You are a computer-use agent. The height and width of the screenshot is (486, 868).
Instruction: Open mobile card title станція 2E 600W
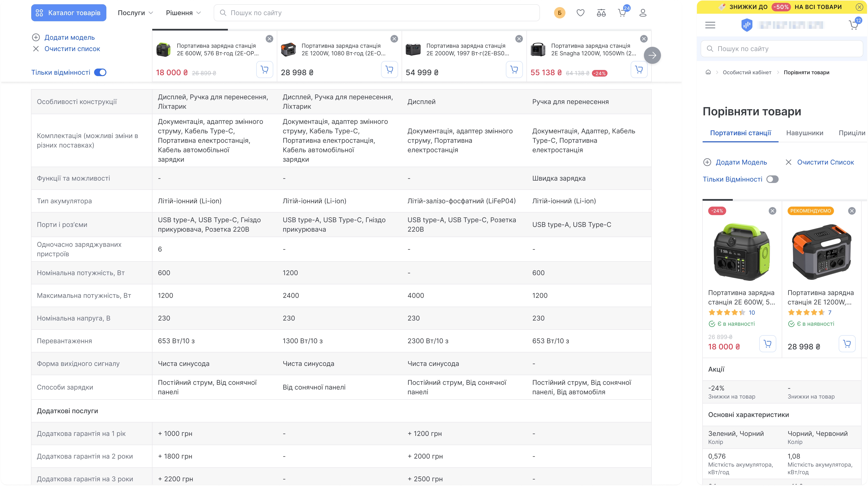741,297
